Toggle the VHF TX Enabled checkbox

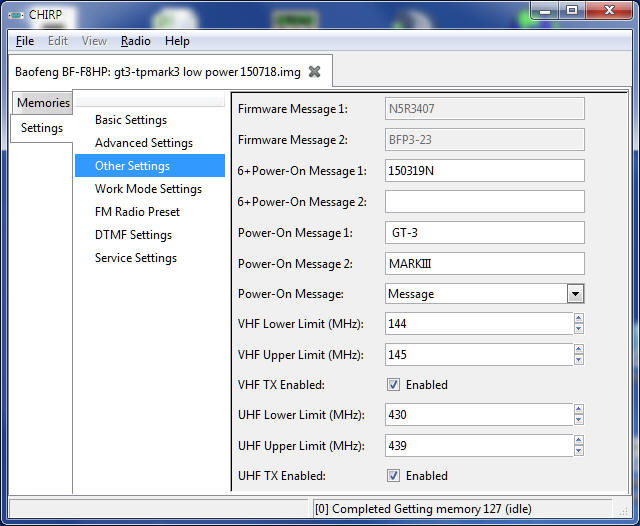pyautogui.click(x=393, y=385)
